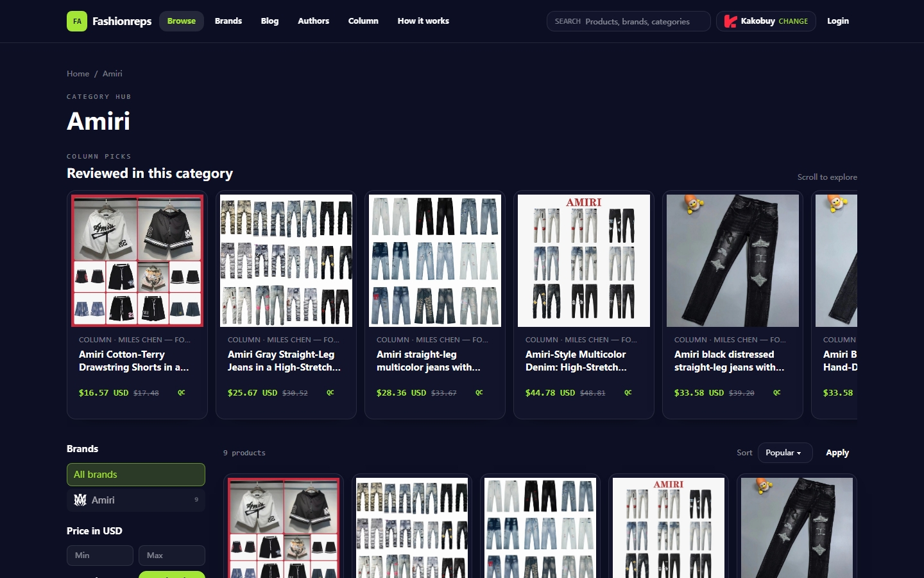Filter by the Amiri brand row

tap(136, 500)
